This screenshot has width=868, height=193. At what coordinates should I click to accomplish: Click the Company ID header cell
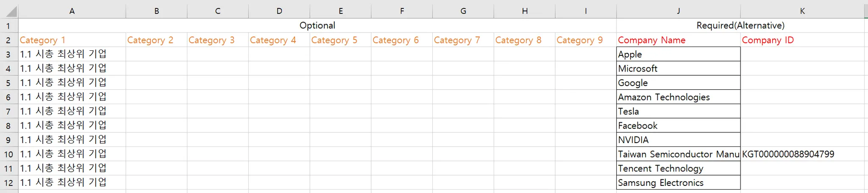(x=802, y=40)
